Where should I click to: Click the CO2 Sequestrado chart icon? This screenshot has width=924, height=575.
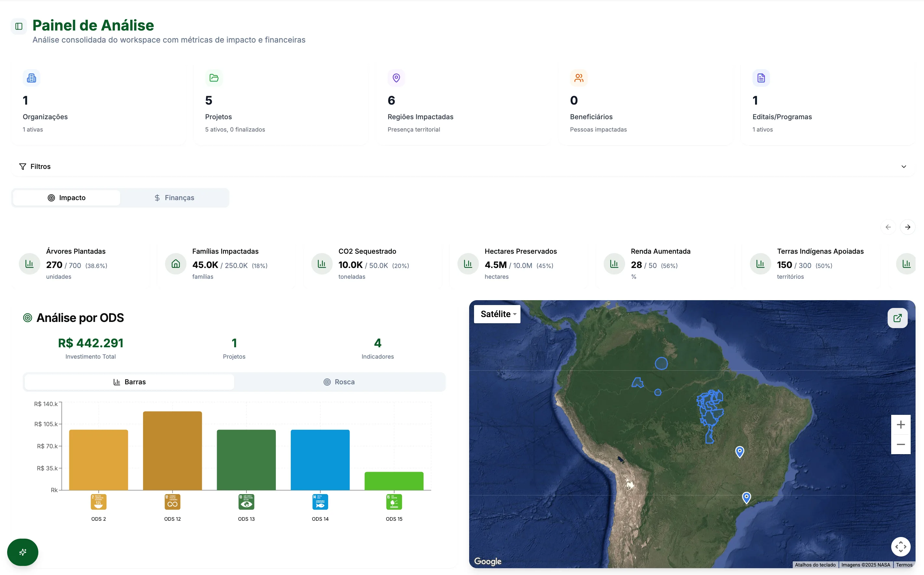click(322, 263)
